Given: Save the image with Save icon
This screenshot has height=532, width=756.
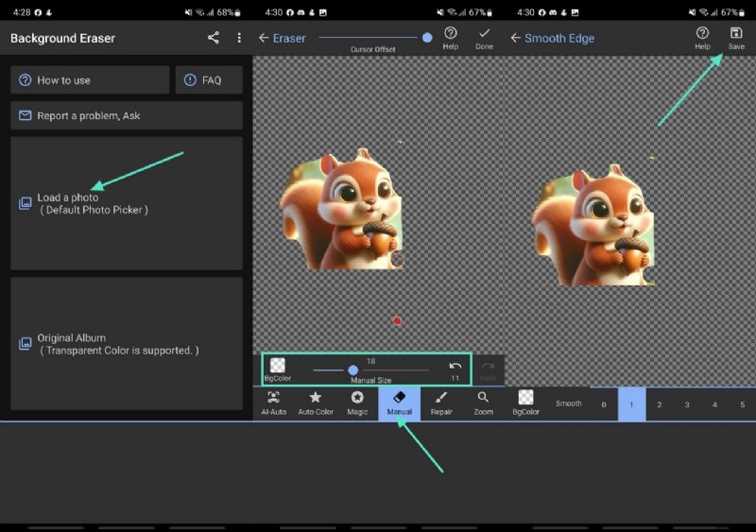Looking at the screenshot, I should (x=735, y=37).
